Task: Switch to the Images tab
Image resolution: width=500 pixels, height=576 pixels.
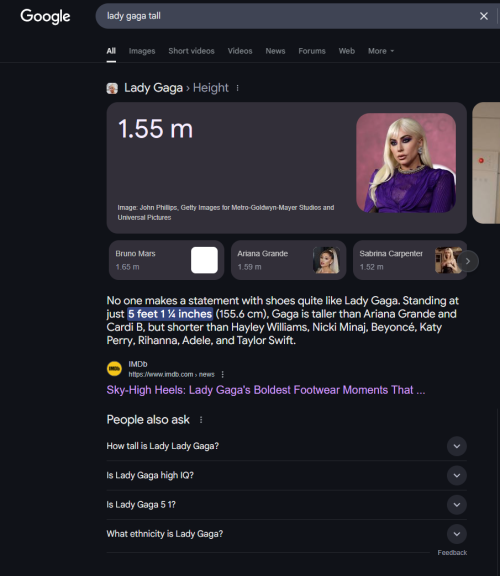Action: click(x=142, y=51)
